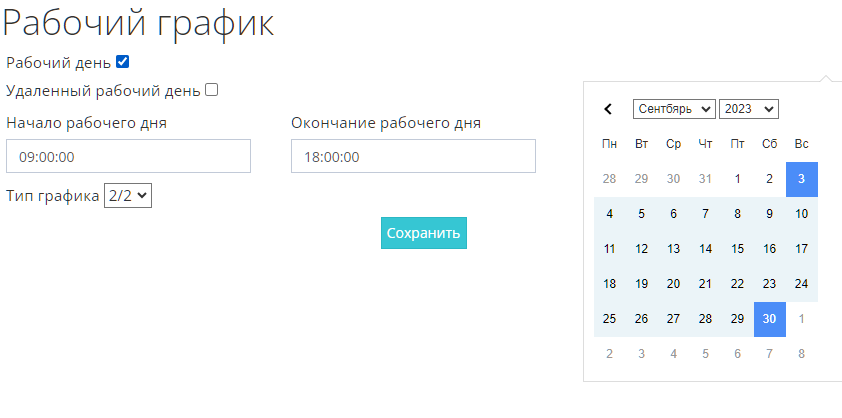This screenshot has width=842, height=418.
Task: Go to previous month with left arrow
Action: click(608, 108)
